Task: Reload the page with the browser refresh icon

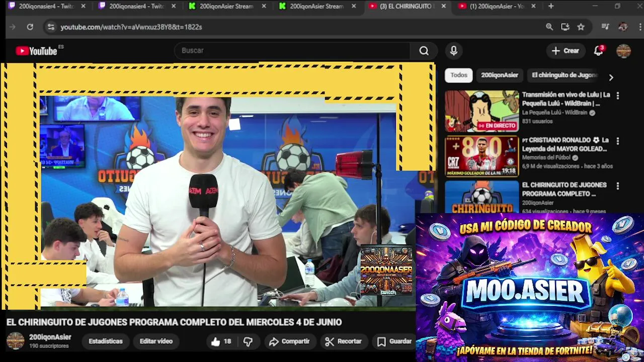Action: (x=30, y=27)
